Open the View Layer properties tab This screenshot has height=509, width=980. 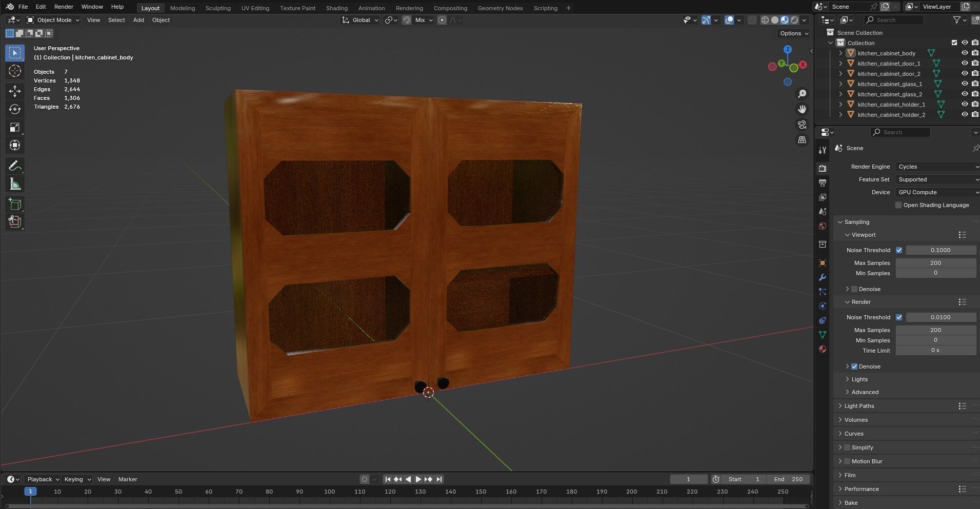823,197
